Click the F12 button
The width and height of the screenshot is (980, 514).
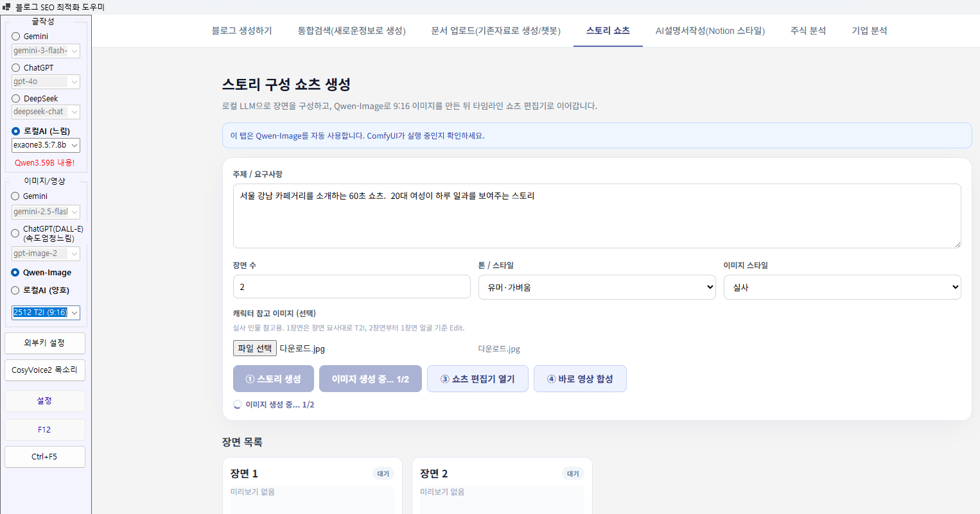45,430
